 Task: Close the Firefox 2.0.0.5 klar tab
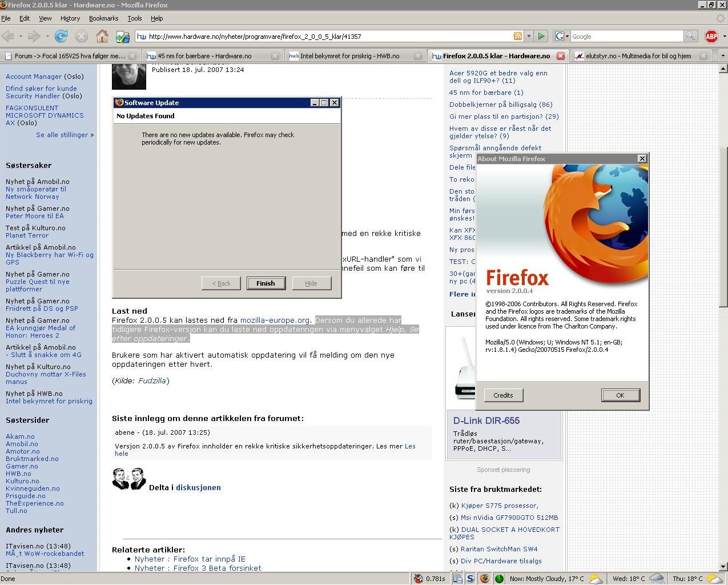point(561,56)
